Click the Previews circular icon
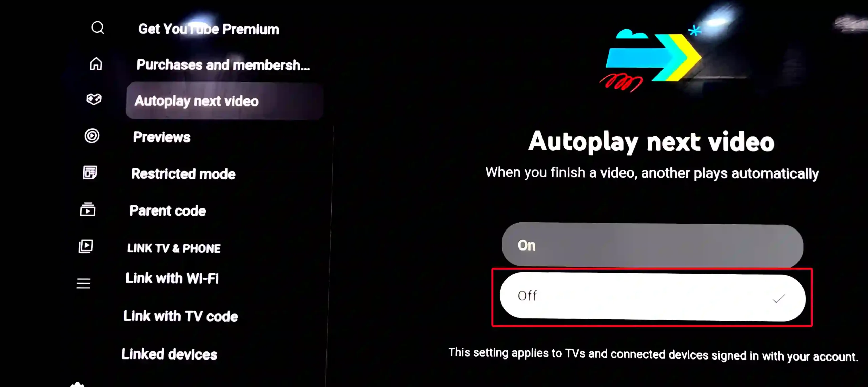Image resolution: width=868 pixels, height=387 pixels. click(x=92, y=136)
